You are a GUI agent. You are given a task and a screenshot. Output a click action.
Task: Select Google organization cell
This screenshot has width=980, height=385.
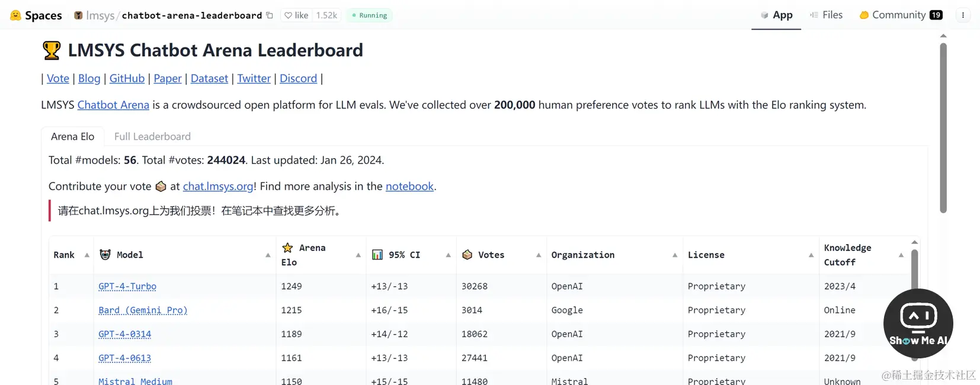(x=614, y=310)
